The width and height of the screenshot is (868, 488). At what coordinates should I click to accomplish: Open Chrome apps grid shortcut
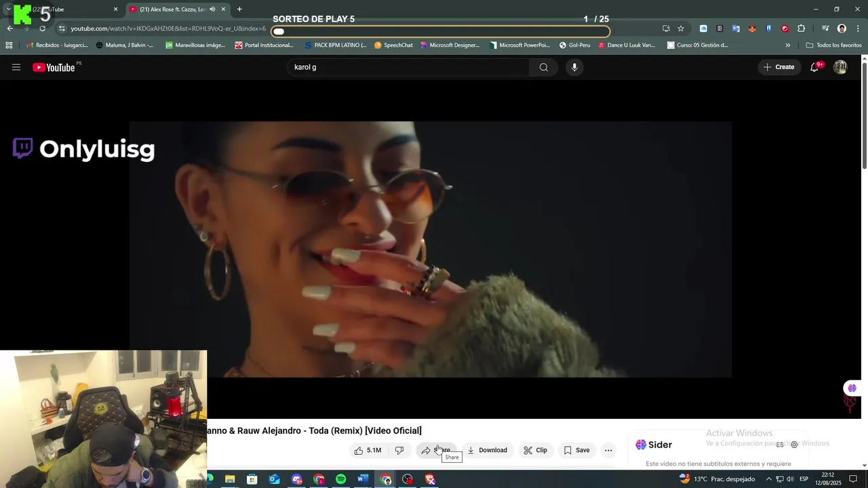(x=9, y=45)
